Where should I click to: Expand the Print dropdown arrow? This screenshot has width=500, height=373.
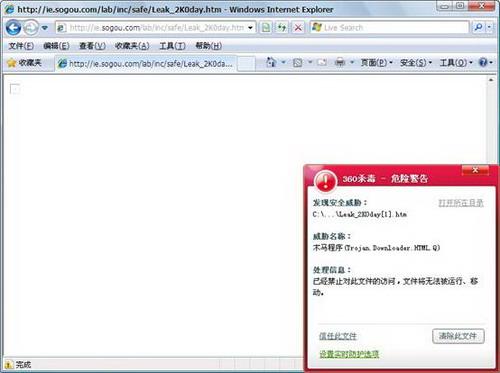point(352,62)
